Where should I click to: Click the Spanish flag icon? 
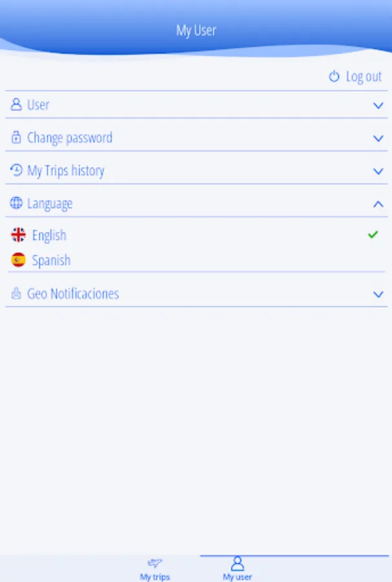click(19, 260)
